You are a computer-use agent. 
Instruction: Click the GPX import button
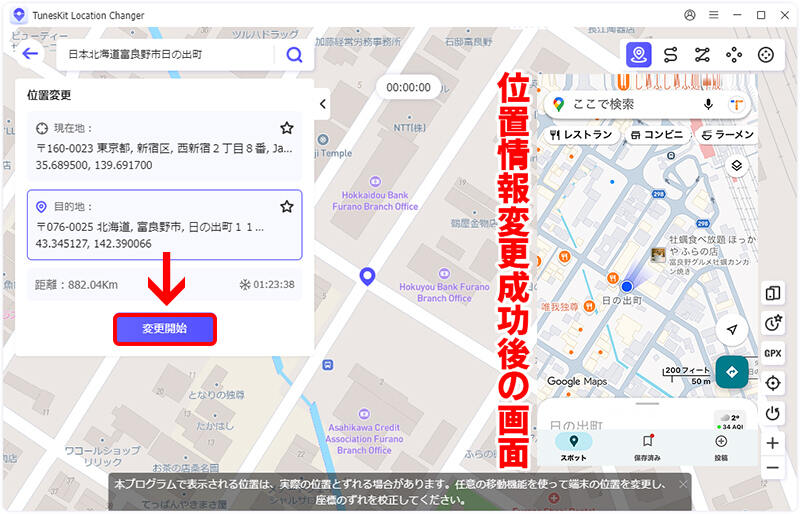pyautogui.click(x=772, y=353)
